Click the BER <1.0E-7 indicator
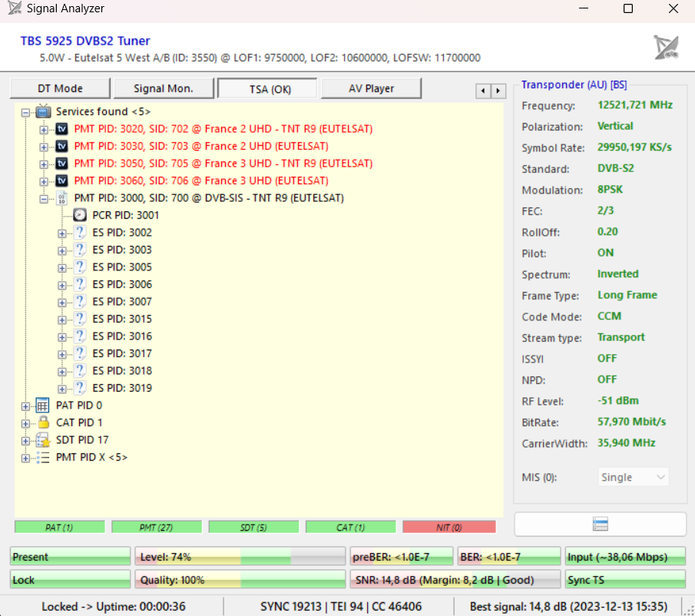695x616 pixels. click(509, 557)
